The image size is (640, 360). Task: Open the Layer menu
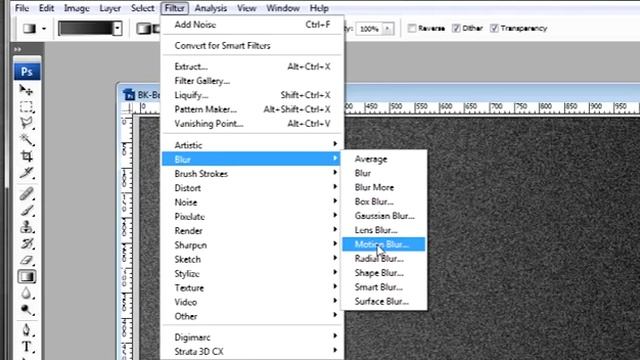pyautogui.click(x=110, y=8)
